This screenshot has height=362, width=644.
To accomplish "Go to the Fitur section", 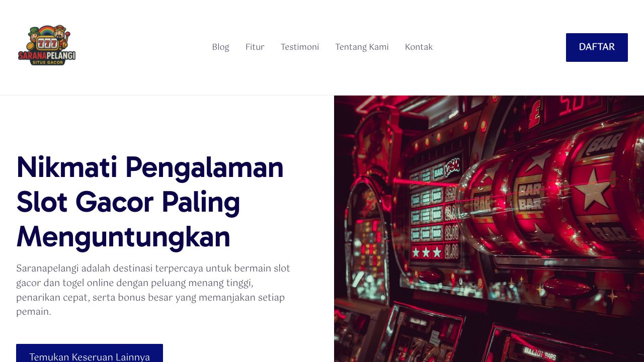I will click(x=255, y=47).
